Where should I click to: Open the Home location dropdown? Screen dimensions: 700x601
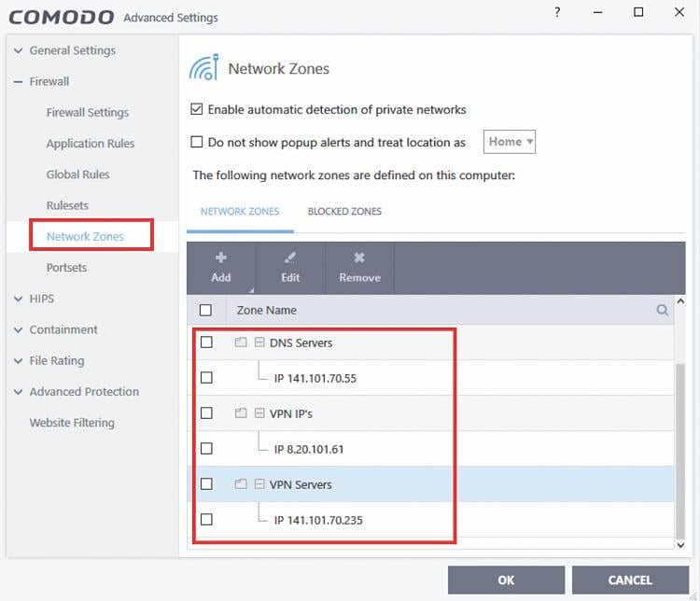tap(510, 142)
